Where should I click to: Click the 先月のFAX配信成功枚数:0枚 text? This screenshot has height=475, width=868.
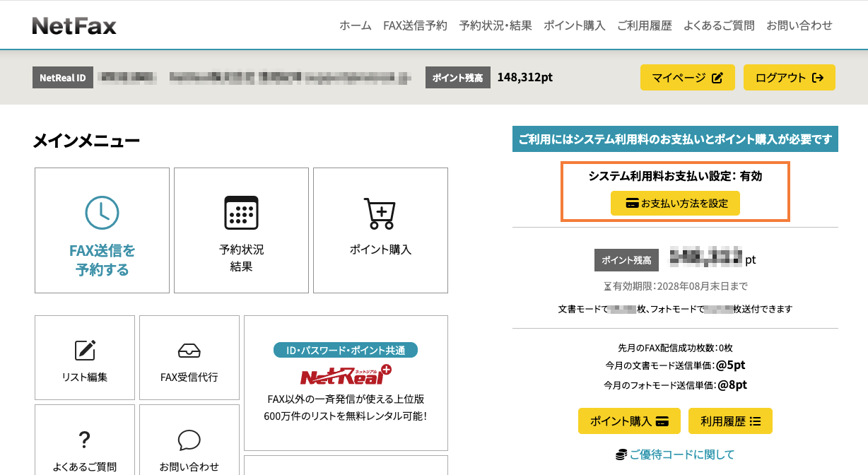tap(675, 347)
